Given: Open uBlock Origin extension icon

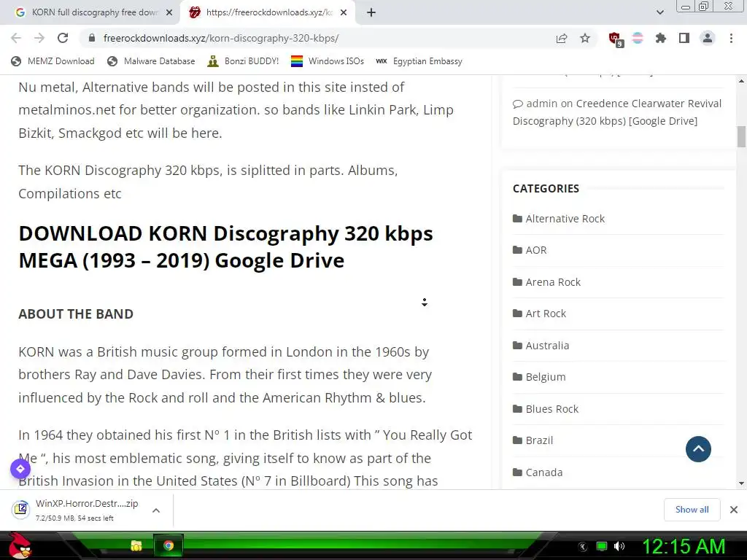Looking at the screenshot, I should [615, 39].
